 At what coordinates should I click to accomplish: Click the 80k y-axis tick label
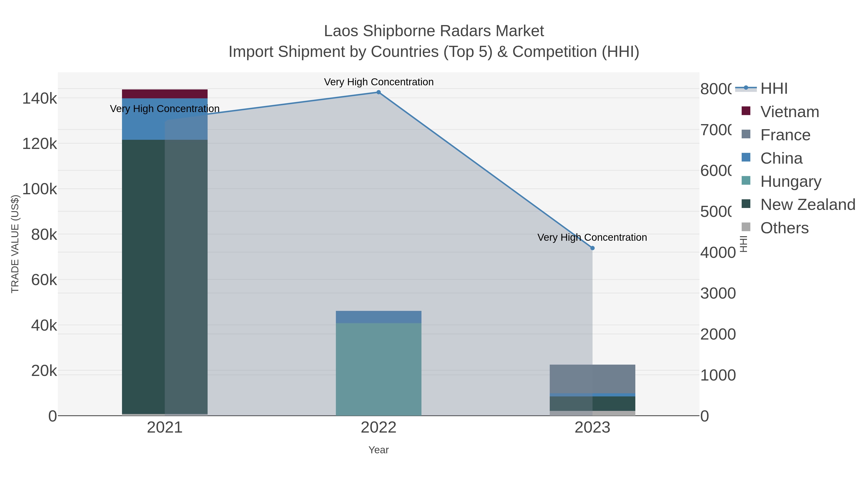[x=44, y=235]
